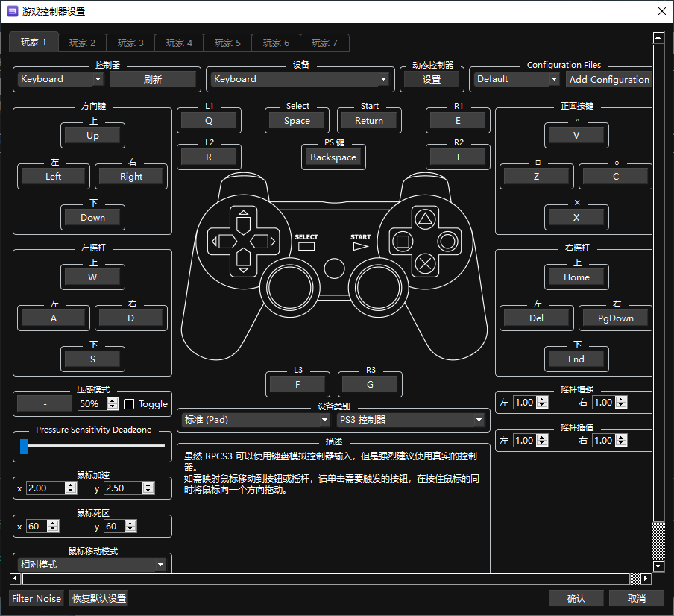
Task: Remap the circle button binding C
Action: tap(616, 176)
